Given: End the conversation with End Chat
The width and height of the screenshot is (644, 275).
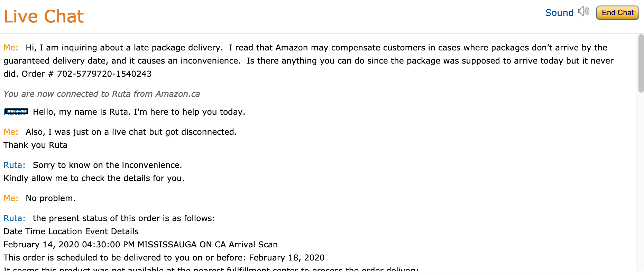Looking at the screenshot, I should 617,12.
